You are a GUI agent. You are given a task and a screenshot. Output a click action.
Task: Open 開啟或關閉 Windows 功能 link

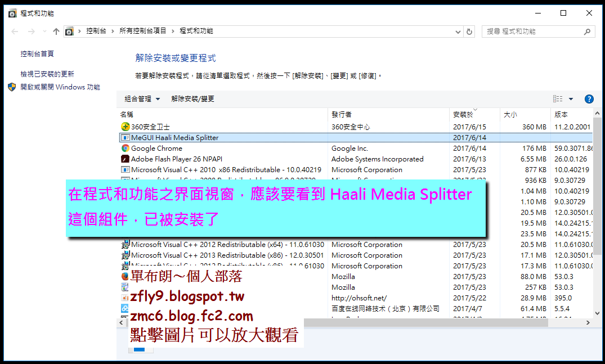click(x=60, y=87)
